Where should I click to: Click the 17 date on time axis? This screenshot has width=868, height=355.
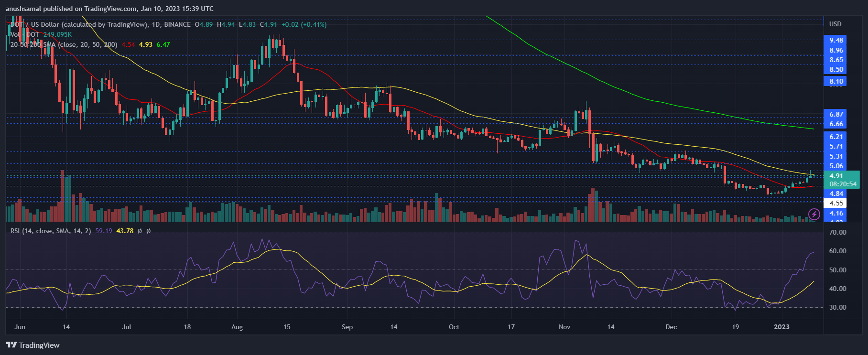pyautogui.click(x=511, y=327)
